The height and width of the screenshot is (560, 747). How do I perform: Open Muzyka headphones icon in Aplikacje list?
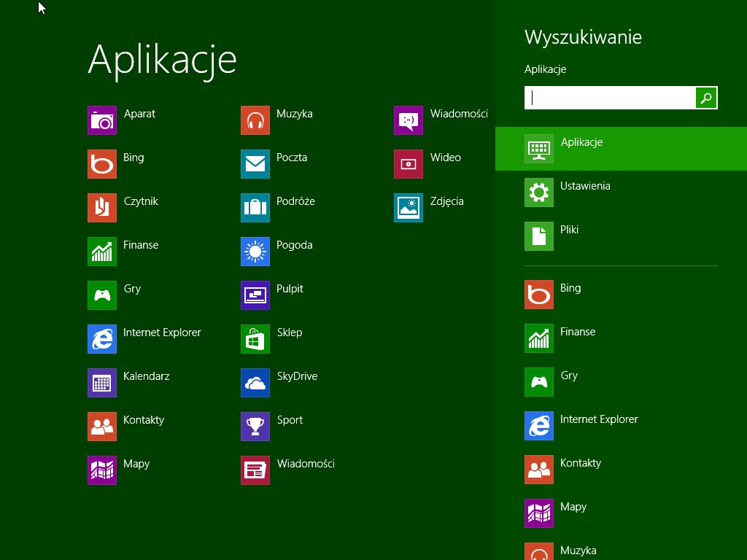[x=255, y=120]
